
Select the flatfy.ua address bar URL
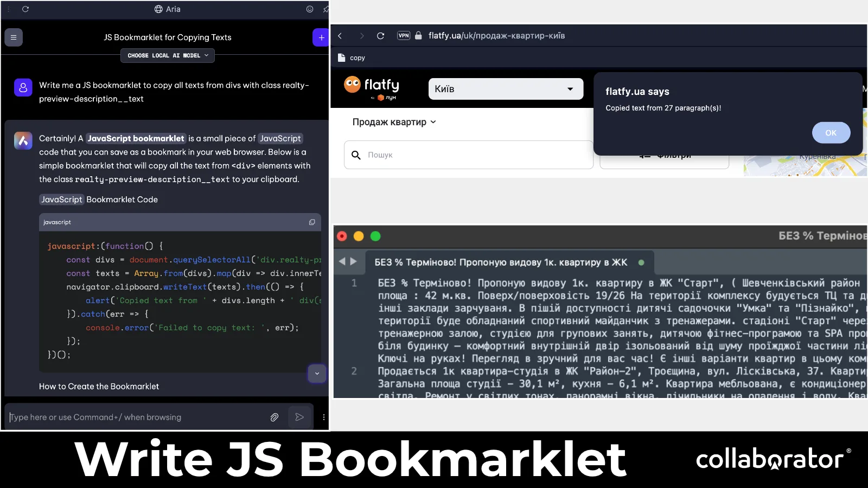496,36
